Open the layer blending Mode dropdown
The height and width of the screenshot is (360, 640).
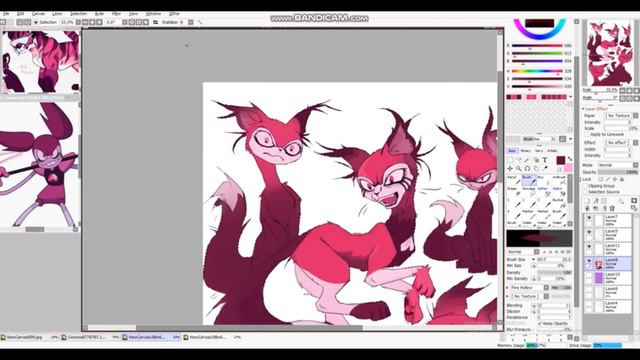click(x=636, y=165)
